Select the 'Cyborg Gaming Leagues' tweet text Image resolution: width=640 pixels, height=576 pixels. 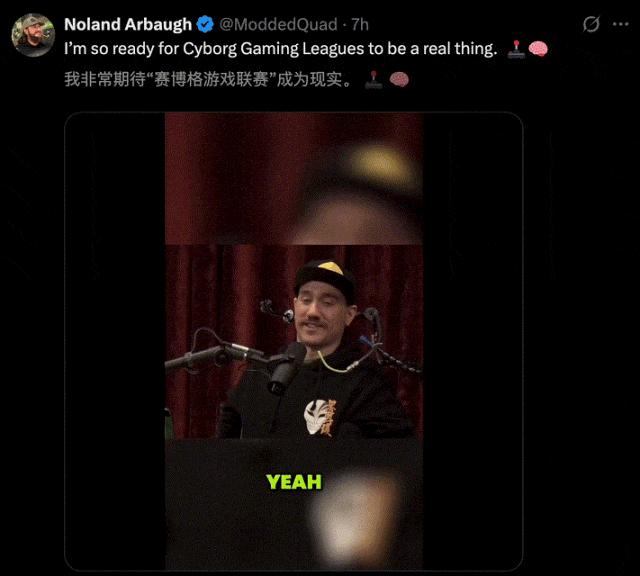coord(281,49)
